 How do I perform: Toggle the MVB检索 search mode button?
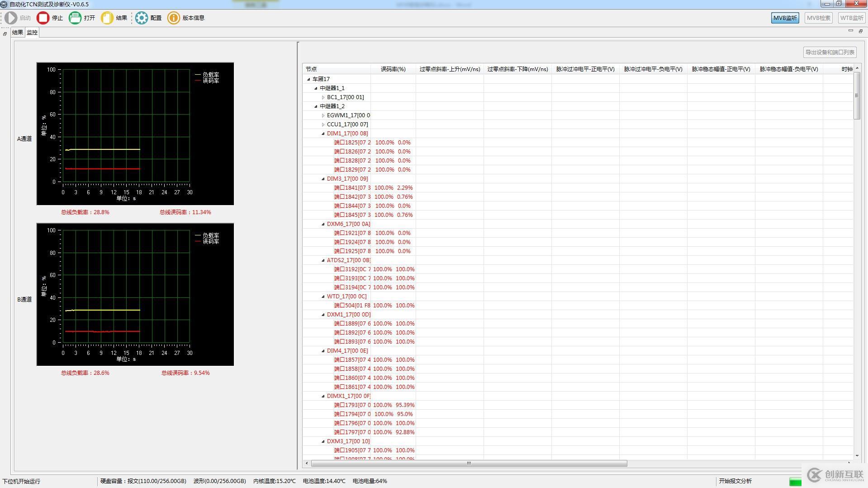tap(818, 18)
